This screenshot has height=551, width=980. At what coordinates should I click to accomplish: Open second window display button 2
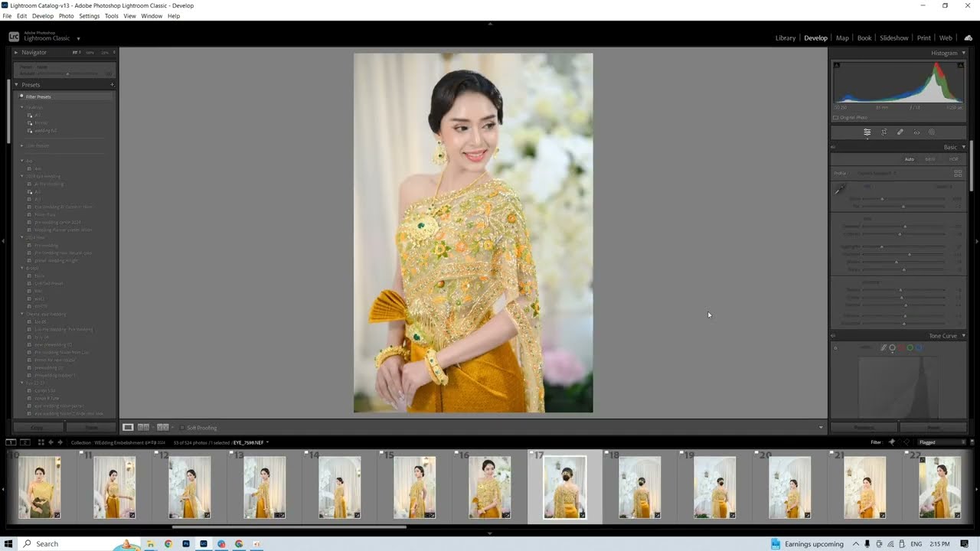24,442
